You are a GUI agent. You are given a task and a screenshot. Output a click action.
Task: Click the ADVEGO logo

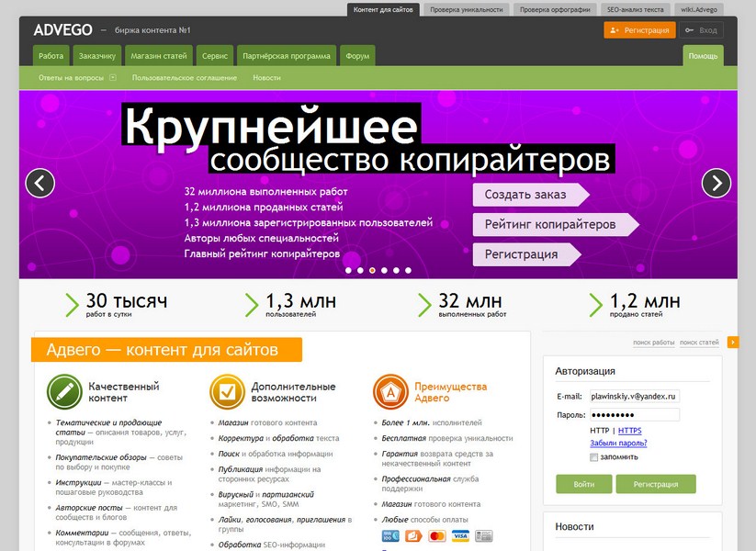tap(63, 30)
